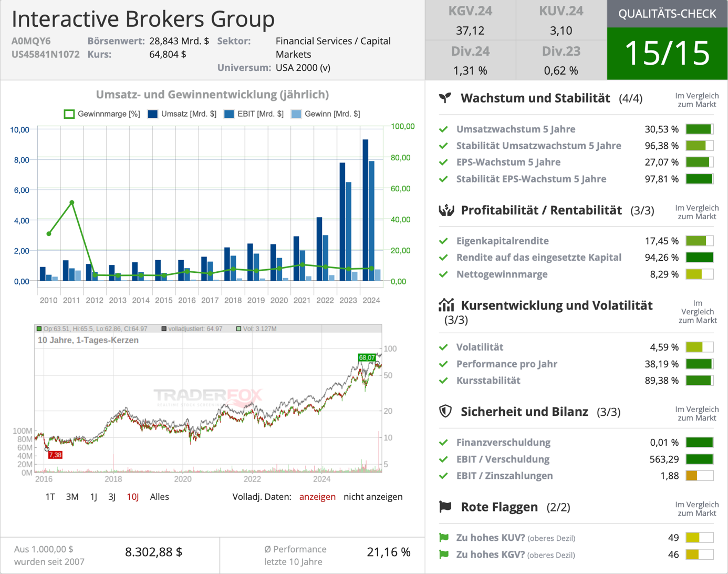The height and width of the screenshot is (574, 728).
Task: Click the plant icon beside Wachstum und Stabilität
Action: [445, 98]
